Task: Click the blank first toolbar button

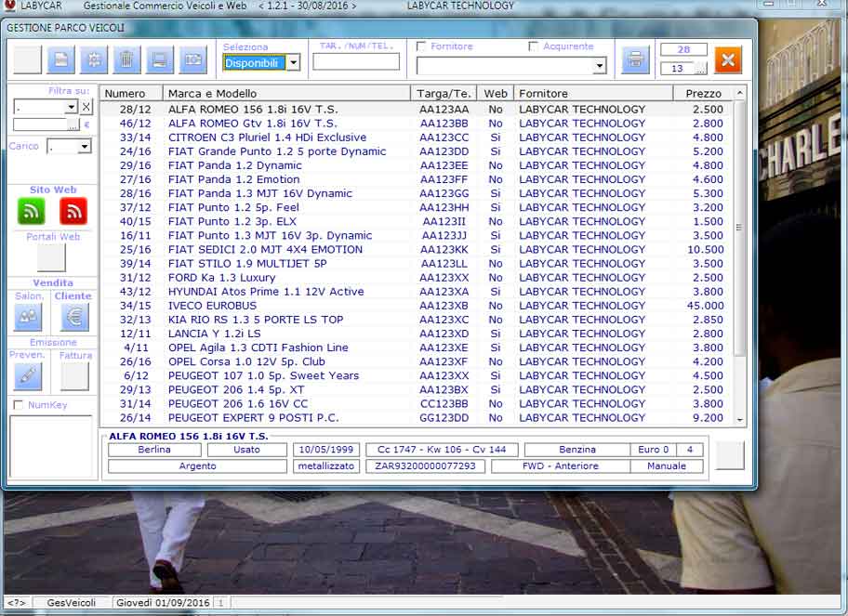Action: [x=28, y=59]
